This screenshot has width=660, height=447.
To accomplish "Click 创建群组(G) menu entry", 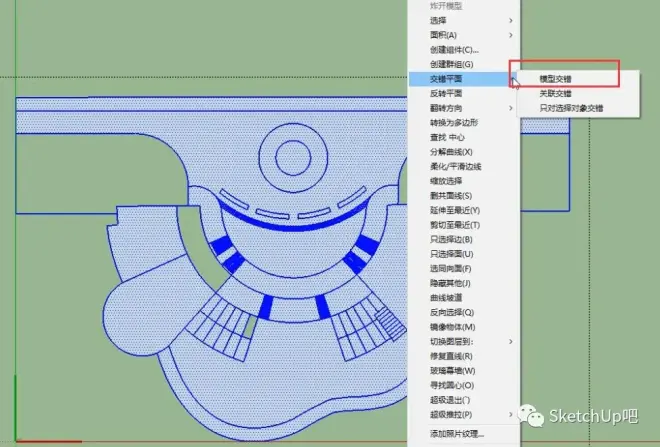I will (464, 64).
